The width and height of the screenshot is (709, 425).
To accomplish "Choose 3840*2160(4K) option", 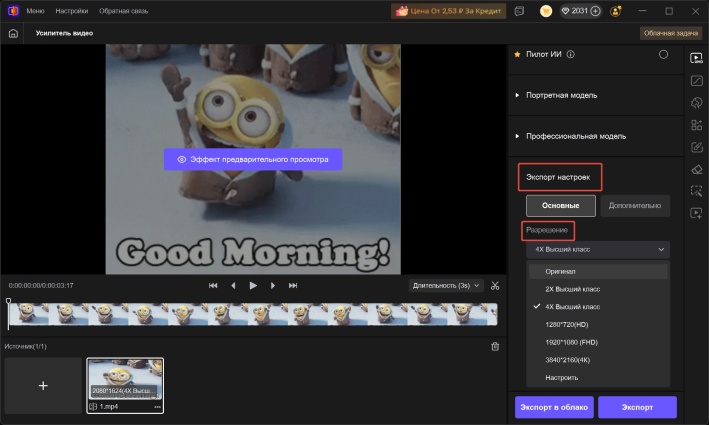I will click(x=598, y=360).
